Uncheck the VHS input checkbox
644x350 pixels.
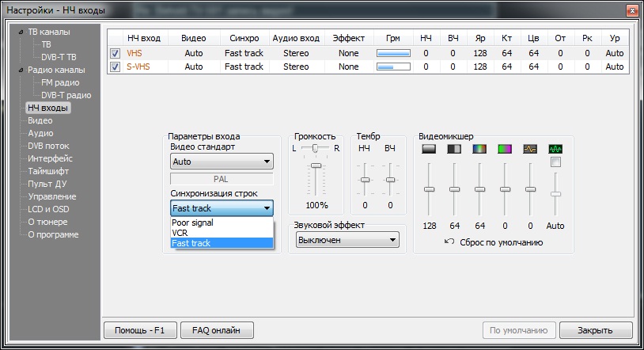(x=115, y=53)
